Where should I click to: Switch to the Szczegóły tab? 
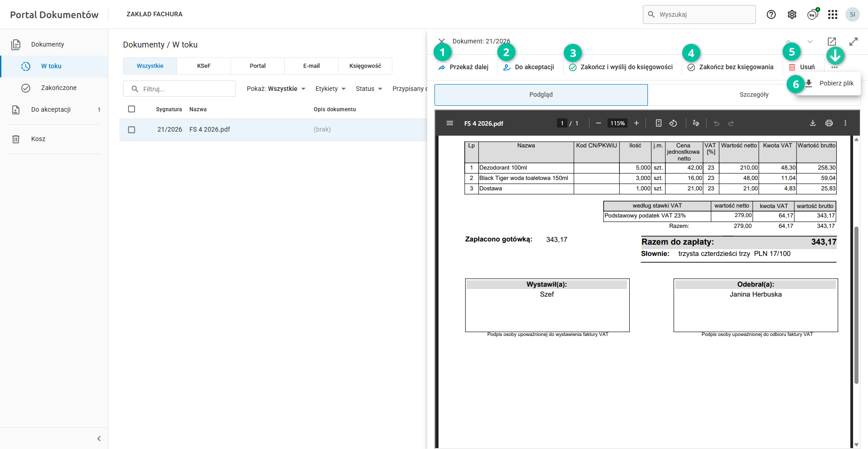click(x=754, y=95)
